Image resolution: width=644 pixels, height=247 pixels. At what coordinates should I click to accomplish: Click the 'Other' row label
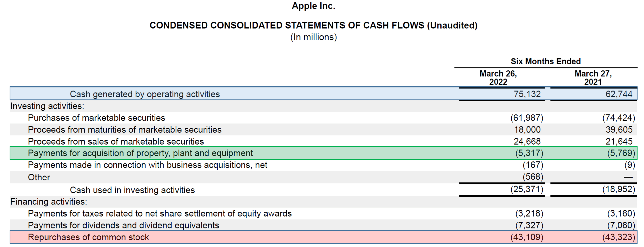click(x=39, y=177)
